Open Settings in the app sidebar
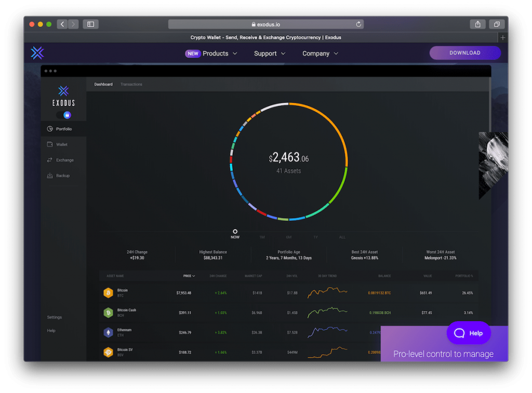 pos(54,317)
